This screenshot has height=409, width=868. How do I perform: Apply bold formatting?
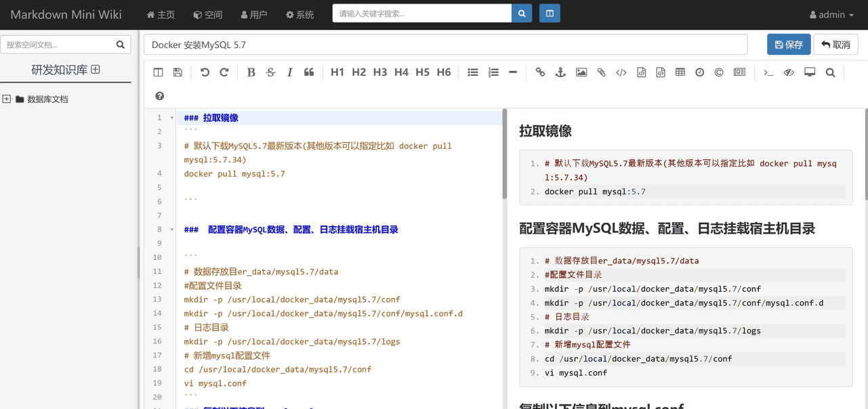[251, 72]
